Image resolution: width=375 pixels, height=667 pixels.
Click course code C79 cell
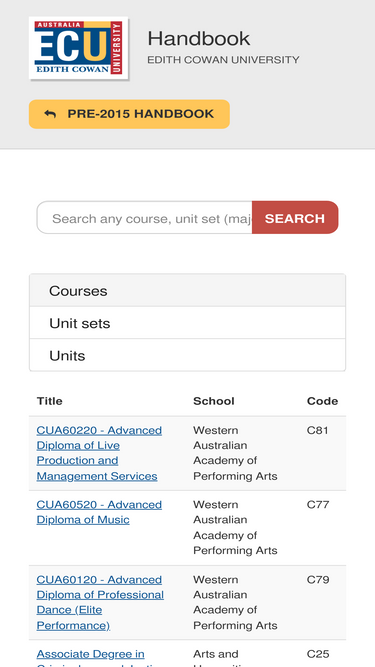coord(318,579)
